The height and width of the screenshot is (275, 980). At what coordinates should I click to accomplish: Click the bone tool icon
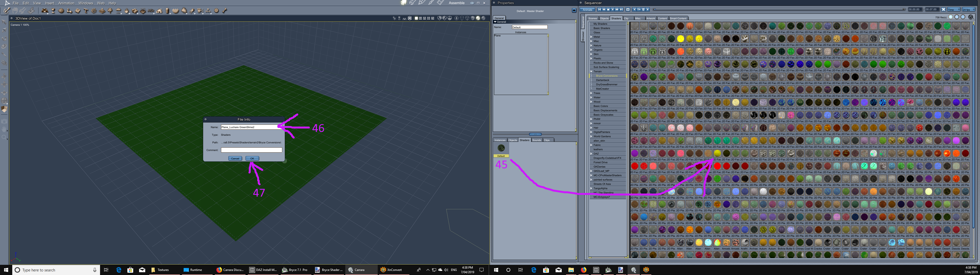pos(225,11)
